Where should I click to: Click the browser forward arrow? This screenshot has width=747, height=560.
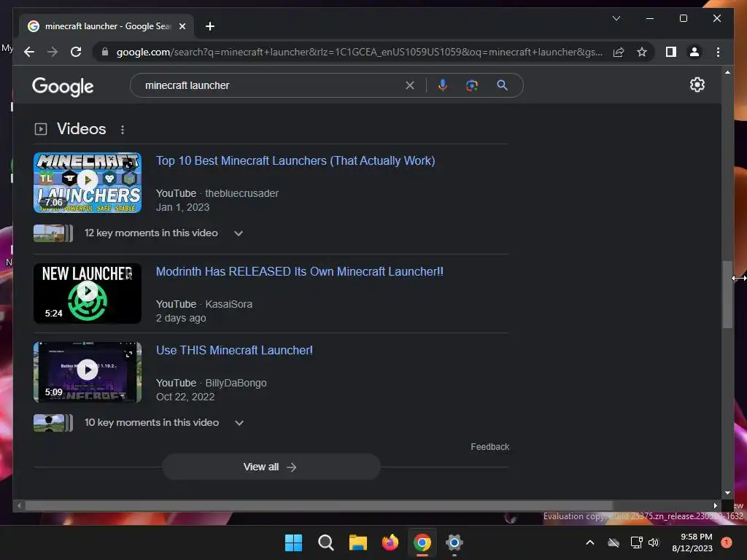[53, 52]
